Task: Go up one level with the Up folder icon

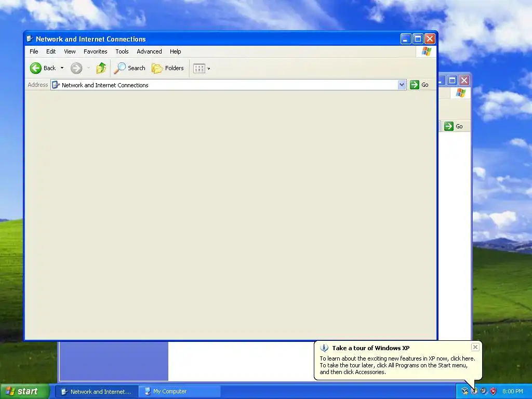Action: pos(101,68)
